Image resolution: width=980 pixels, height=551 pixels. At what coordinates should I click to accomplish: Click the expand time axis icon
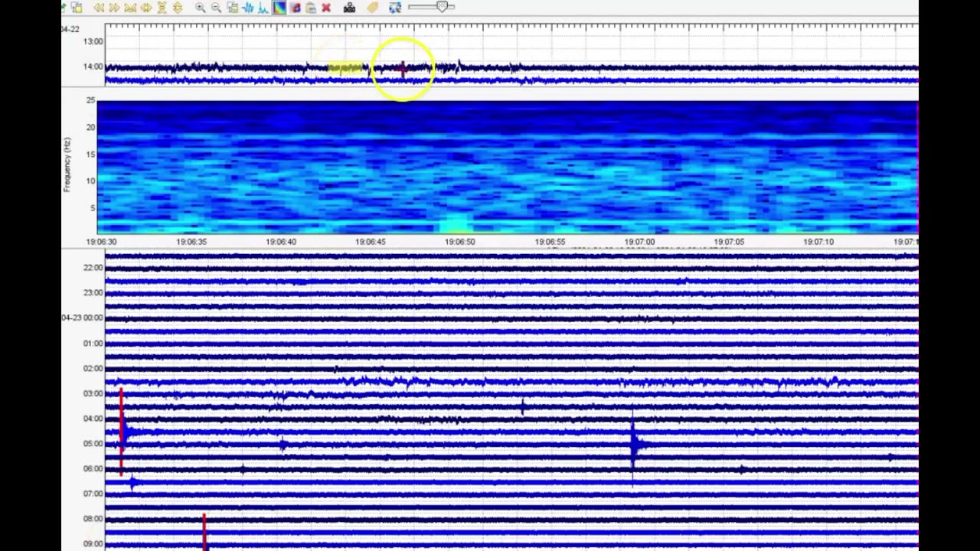145,8
